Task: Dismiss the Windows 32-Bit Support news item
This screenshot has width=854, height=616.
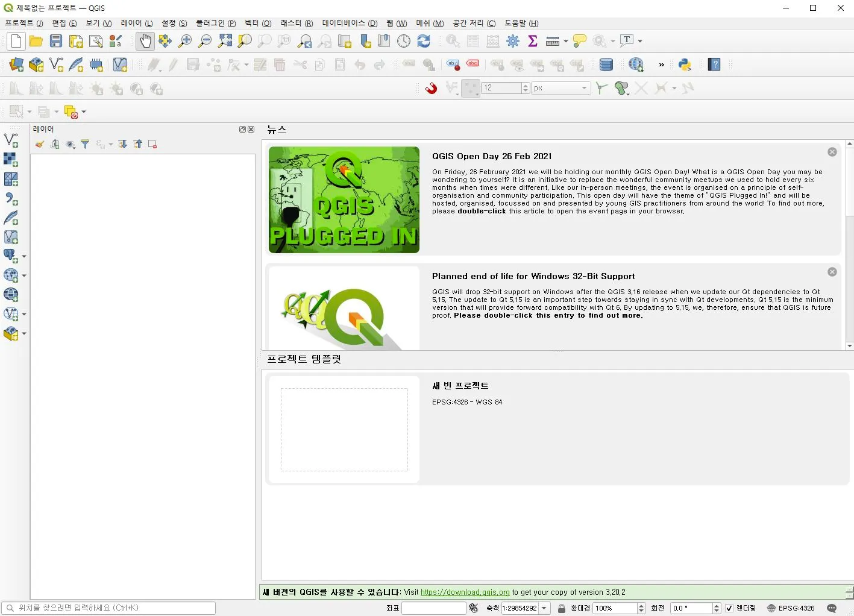Action: coord(832,272)
